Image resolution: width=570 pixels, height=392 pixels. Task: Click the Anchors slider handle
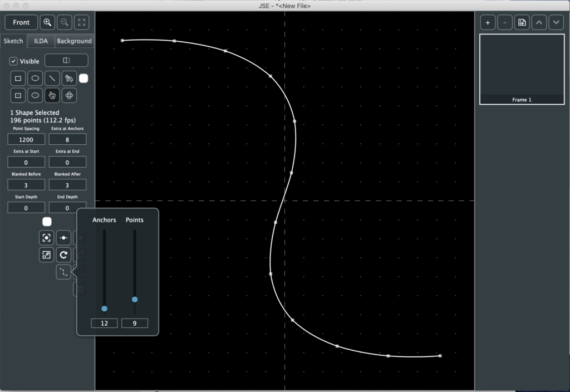point(104,308)
